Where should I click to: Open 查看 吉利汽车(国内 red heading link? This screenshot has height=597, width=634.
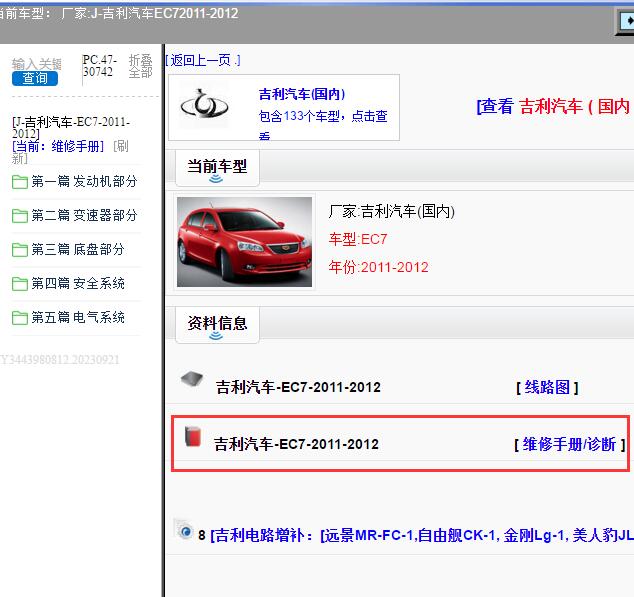tap(555, 107)
